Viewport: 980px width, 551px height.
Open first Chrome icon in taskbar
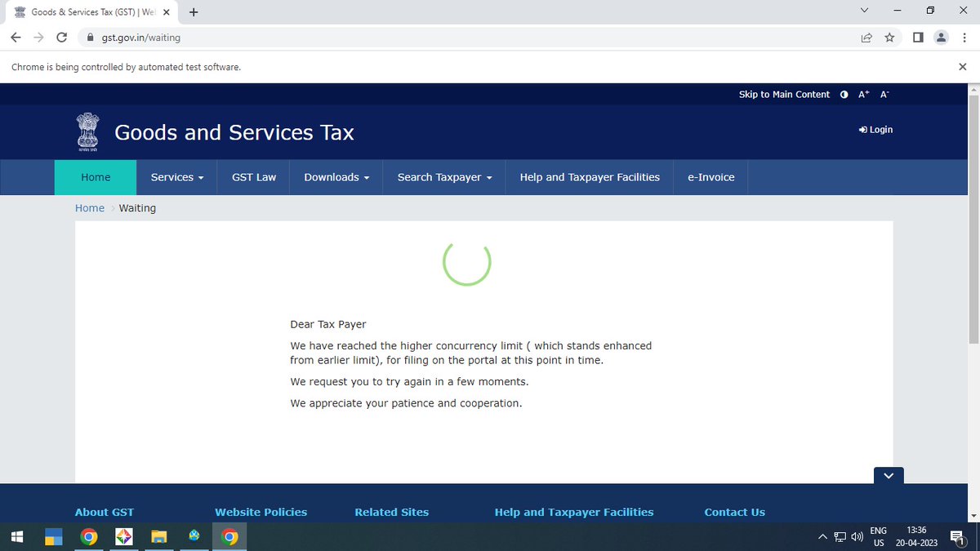pos(89,536)
